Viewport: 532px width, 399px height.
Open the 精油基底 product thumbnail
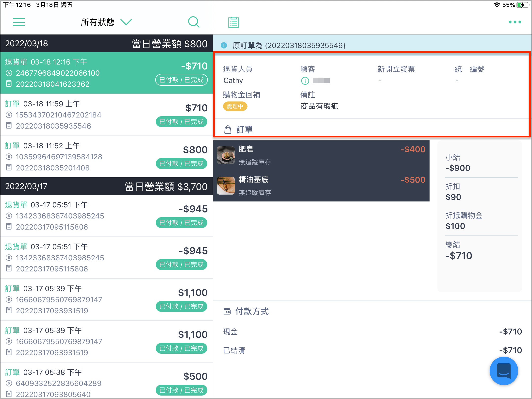tap(226, 186)
